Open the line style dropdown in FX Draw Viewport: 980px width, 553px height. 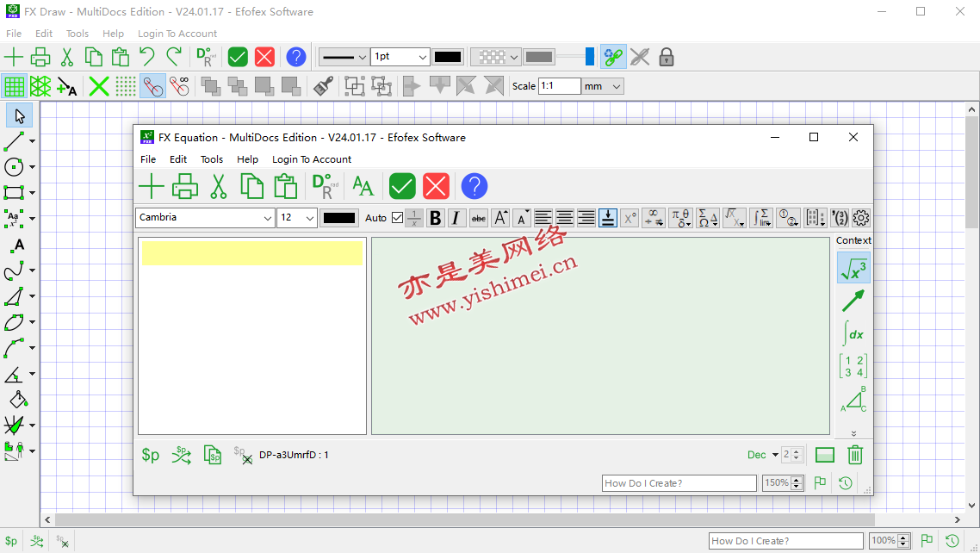(x=344, y=57)
